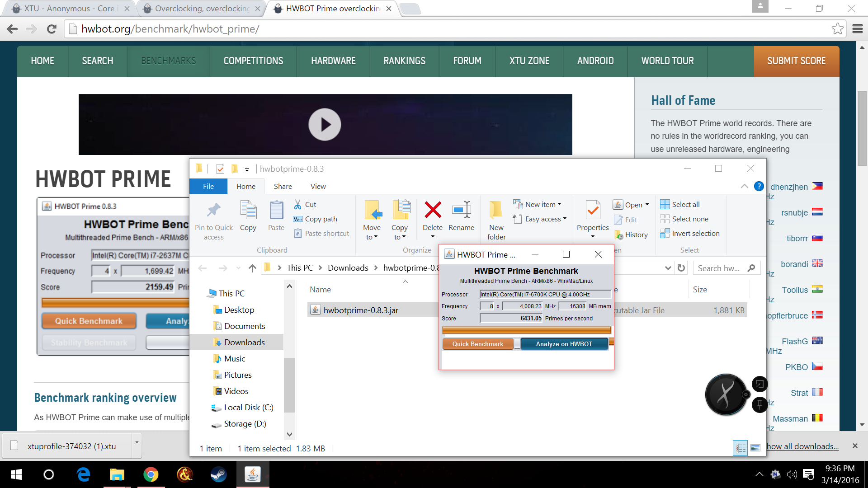Open file History from ribbon
The width and height of the screenshot is (868, 488).
click(x=631, y=235)
